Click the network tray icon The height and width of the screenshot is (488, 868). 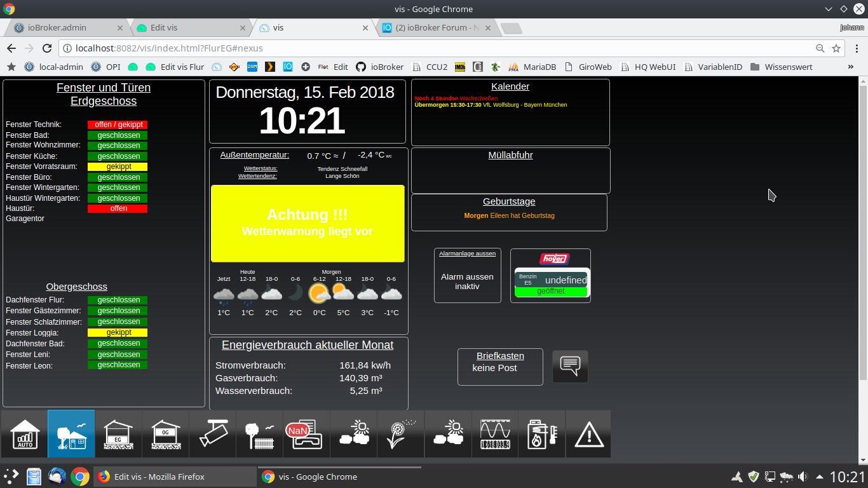tap(770, 477)
